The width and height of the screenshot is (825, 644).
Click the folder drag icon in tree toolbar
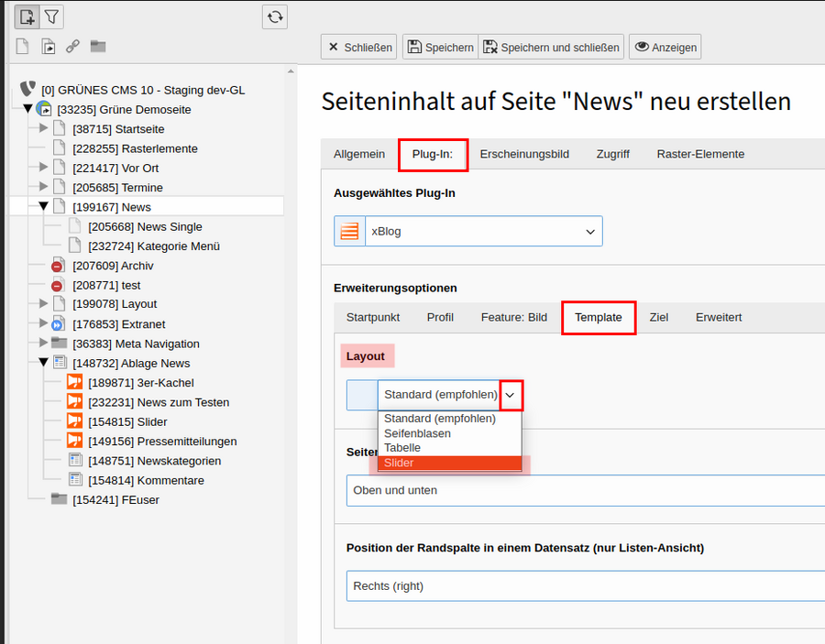coord(98,47)
